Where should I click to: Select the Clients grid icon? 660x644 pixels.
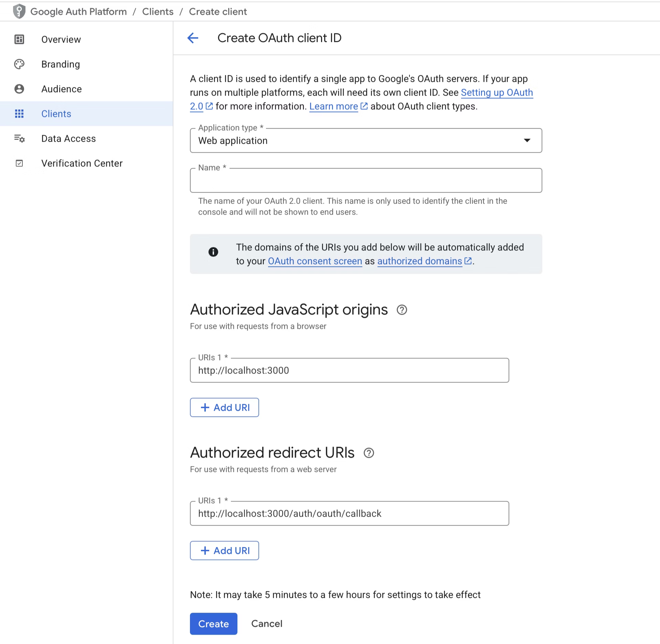click(19, 114)
